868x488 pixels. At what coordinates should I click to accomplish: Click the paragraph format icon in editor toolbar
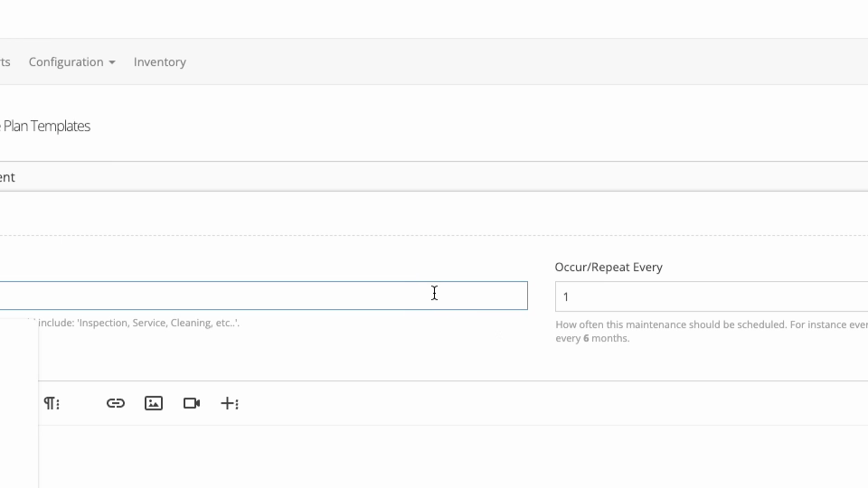52,403
